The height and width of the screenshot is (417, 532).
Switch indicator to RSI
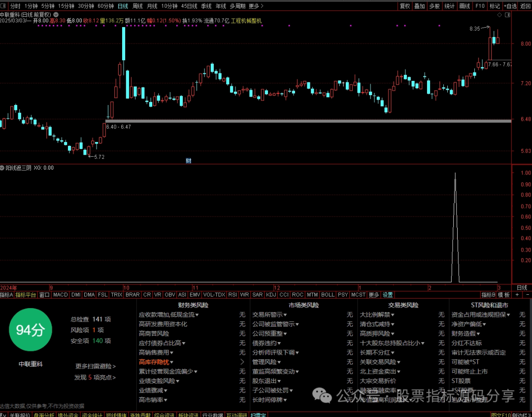click(233, 295)
